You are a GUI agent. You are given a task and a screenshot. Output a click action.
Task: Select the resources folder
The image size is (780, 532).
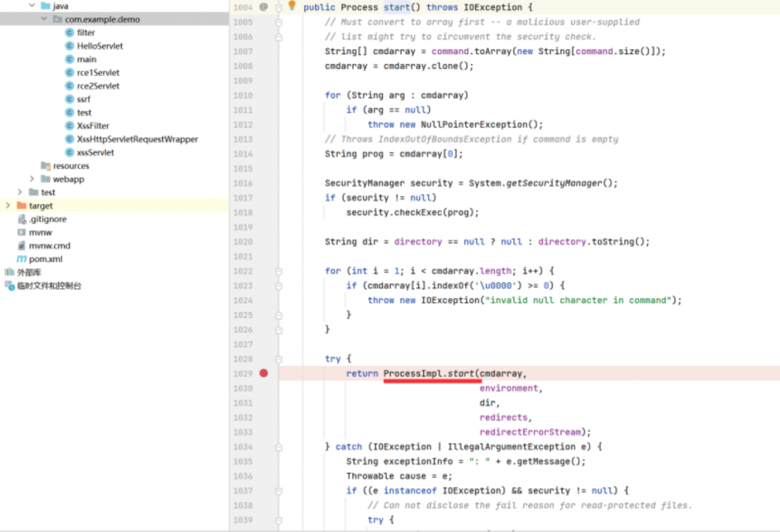point(71,166)
